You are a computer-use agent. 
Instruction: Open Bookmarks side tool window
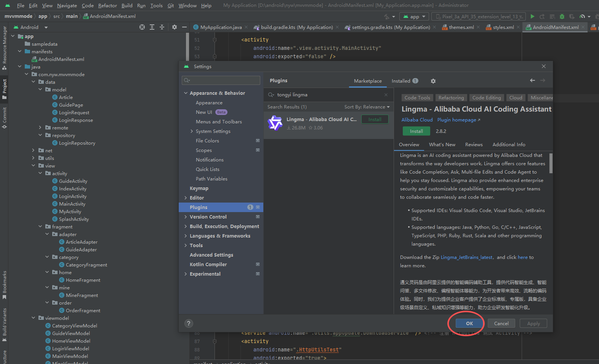click(4, 285)
